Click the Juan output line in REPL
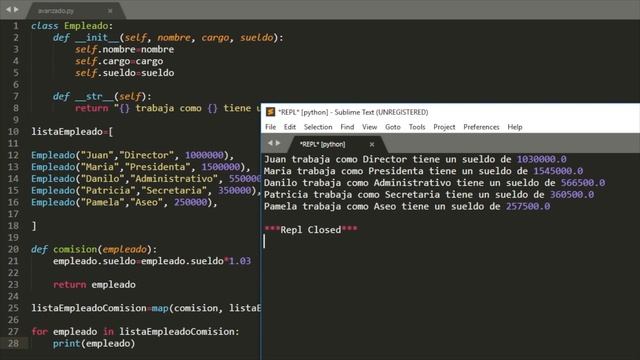 pyautogui.click(x=415, y=159)
